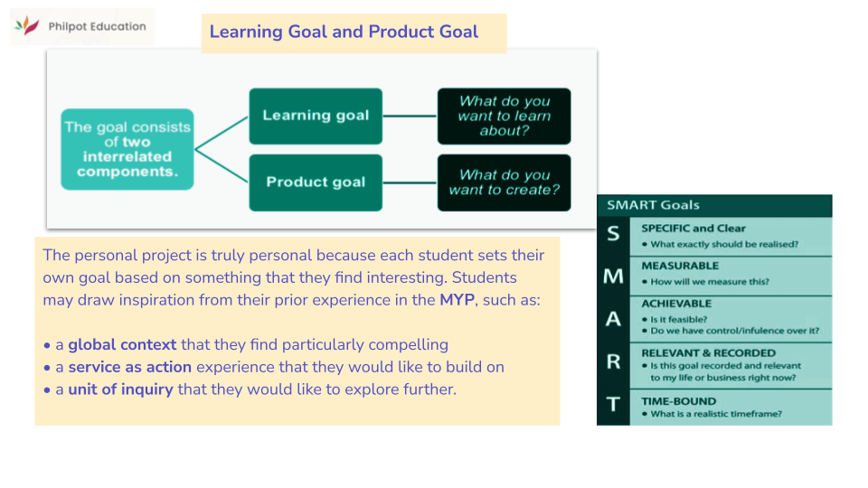Image resolution: width=868 pixels, height=488 pixels.
Task: Select the 'Learning goal' green box
Action: [x=316, y=116]
